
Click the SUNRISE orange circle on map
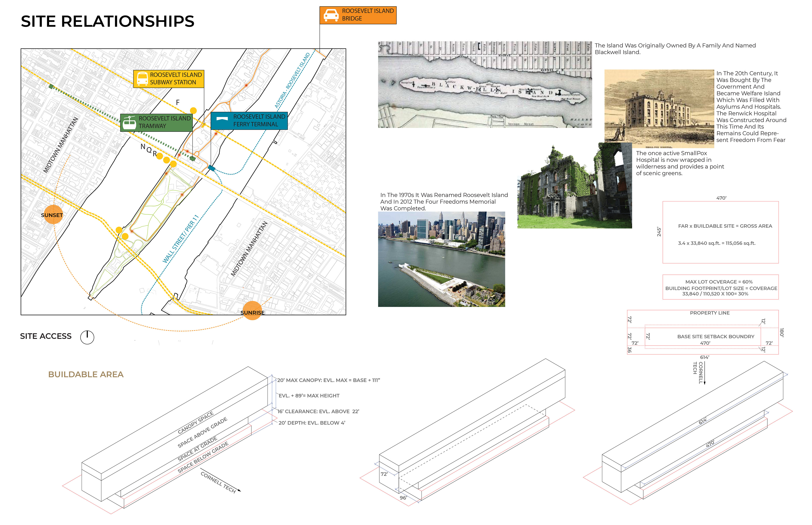pyautogui.click(x=252, y=311)
